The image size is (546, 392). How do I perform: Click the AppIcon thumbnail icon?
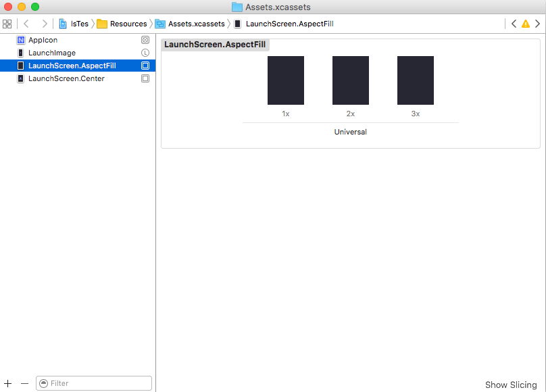(x=21, y=40)
